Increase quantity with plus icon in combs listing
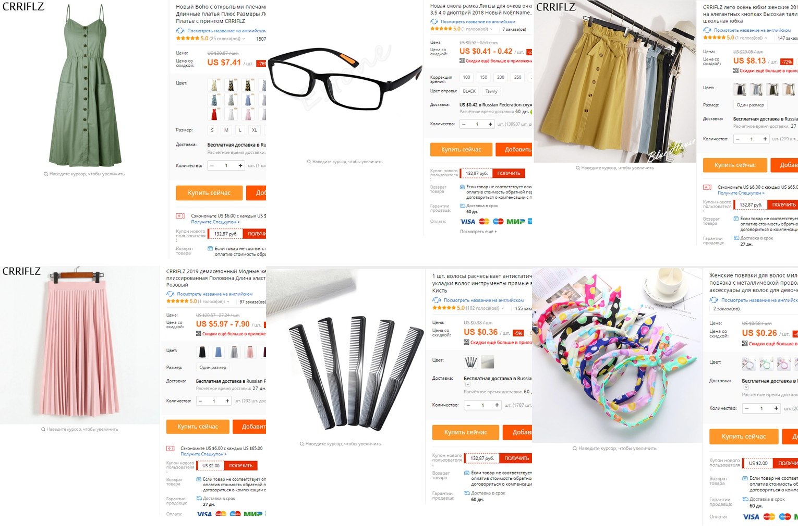The height and width of the screenshot is (532, 798). tap(497, 405)
